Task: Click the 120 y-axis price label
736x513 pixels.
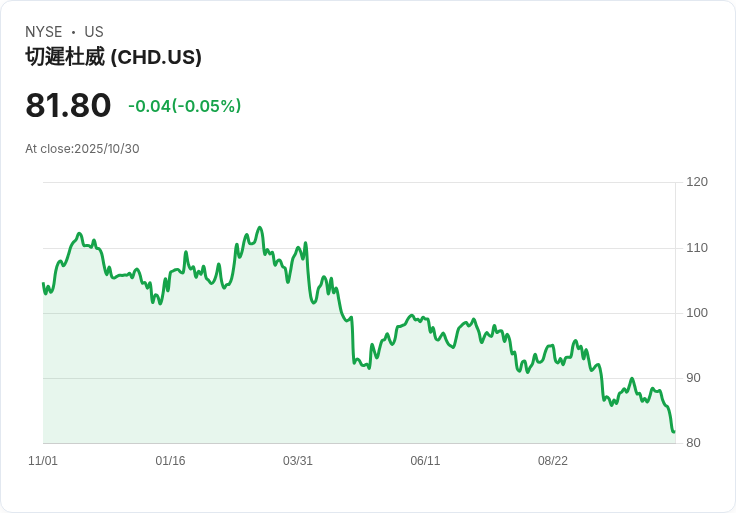Action: 697,182
